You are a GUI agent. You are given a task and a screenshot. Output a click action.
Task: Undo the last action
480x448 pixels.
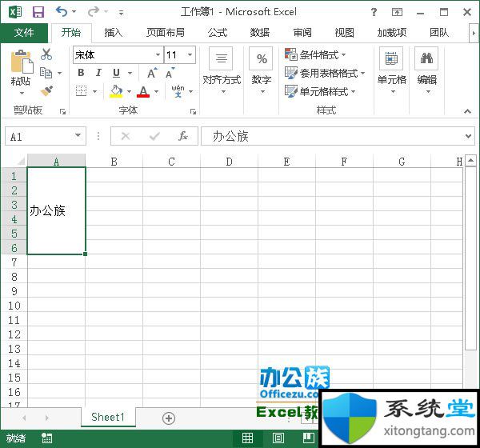point(62,12)
